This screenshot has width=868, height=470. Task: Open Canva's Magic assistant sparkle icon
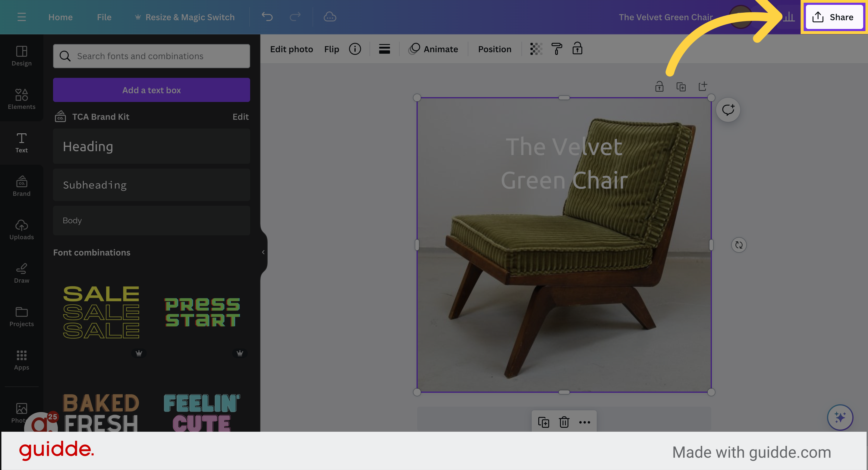(x=840, y=418)
